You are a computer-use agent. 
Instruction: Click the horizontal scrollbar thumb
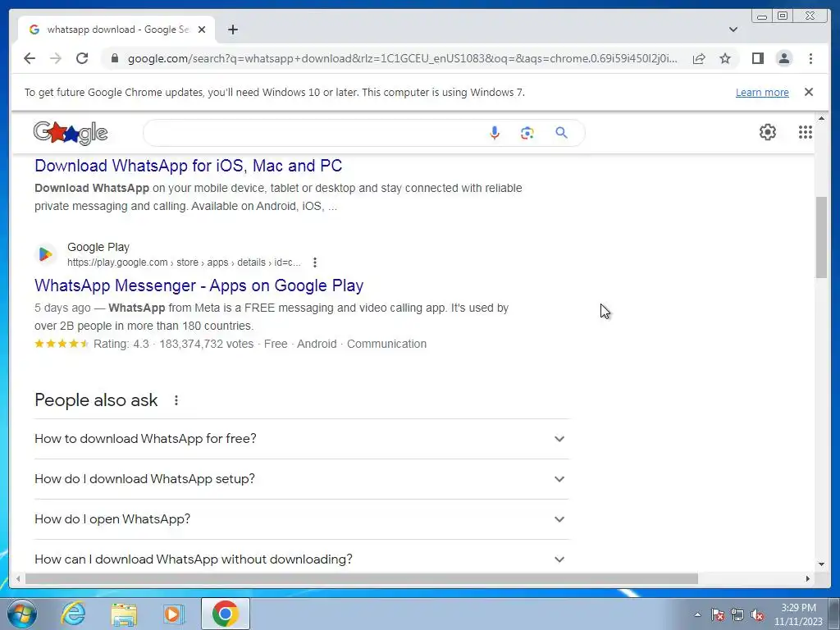(x=362, y=578)
